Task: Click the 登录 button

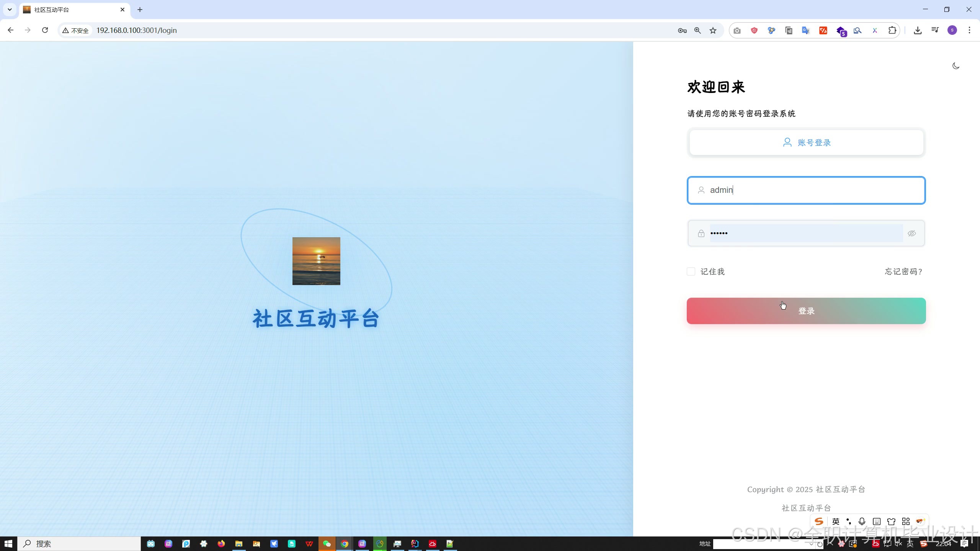Action: tap(806, 311)
